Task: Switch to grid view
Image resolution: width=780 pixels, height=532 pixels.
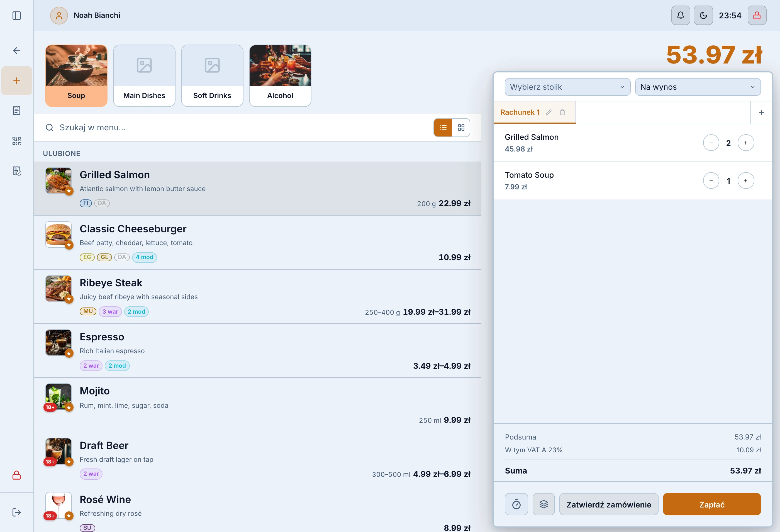Action: (461, 128)
